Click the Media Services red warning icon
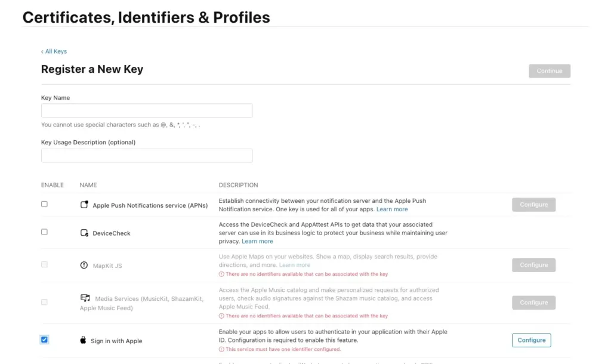 (x=221, y=316)
